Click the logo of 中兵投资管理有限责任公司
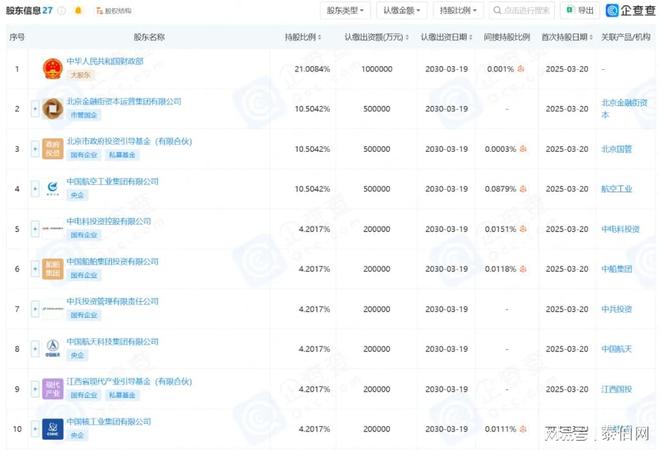Viewport: 660px width, 450px height. 53,309
